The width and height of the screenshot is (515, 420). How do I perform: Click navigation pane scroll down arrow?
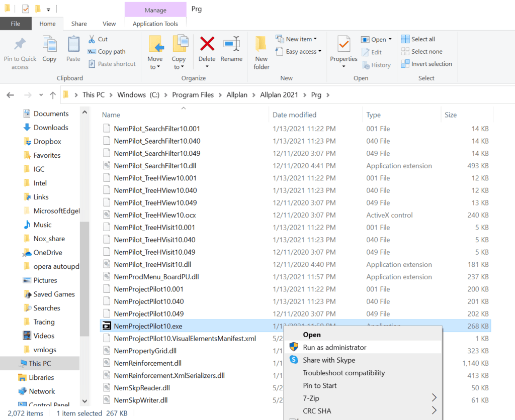[x=84, y=401]
